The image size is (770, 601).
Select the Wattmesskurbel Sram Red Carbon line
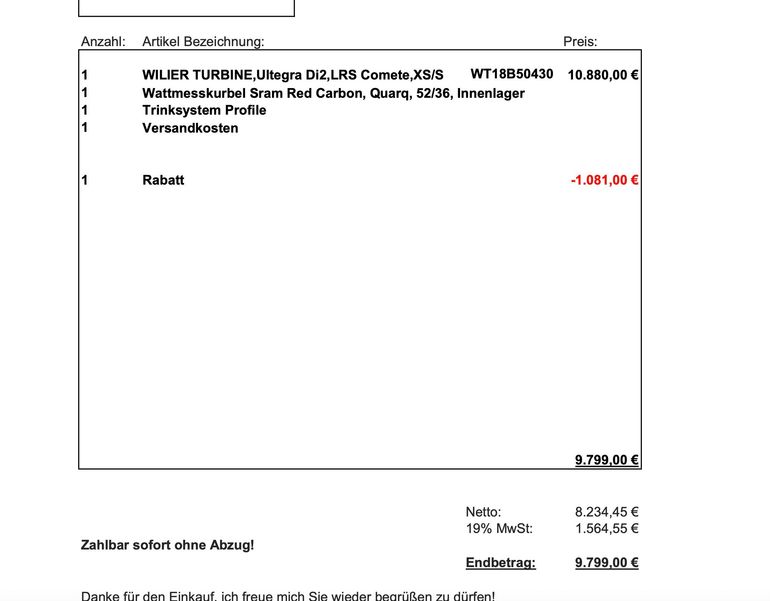coord(333,93)
